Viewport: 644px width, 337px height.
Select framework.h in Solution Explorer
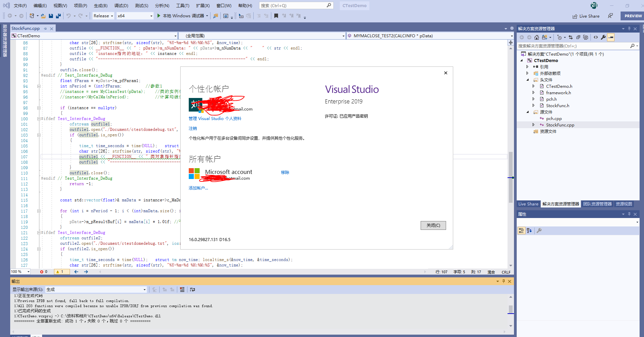[558, 93]
